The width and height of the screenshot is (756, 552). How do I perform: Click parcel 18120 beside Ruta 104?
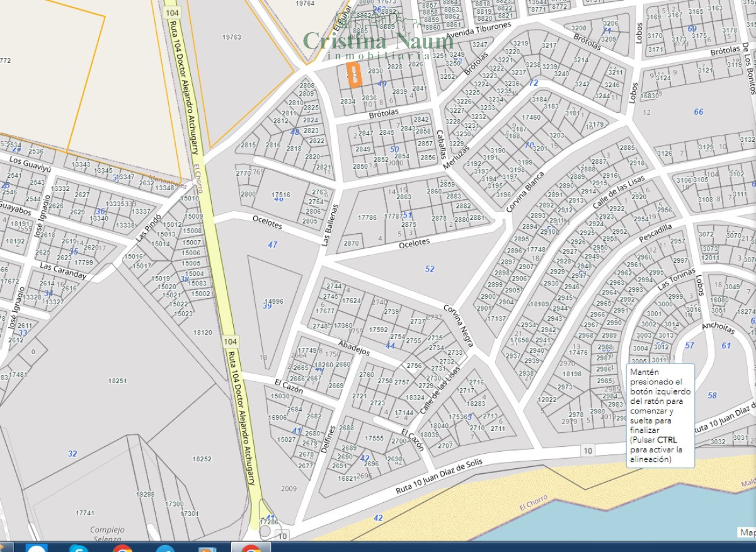(x=203, y=333)
